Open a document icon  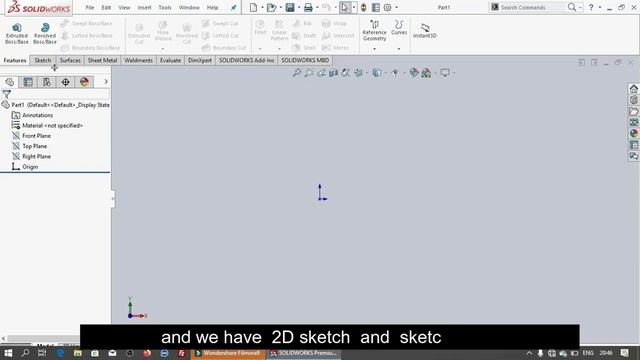271,7
